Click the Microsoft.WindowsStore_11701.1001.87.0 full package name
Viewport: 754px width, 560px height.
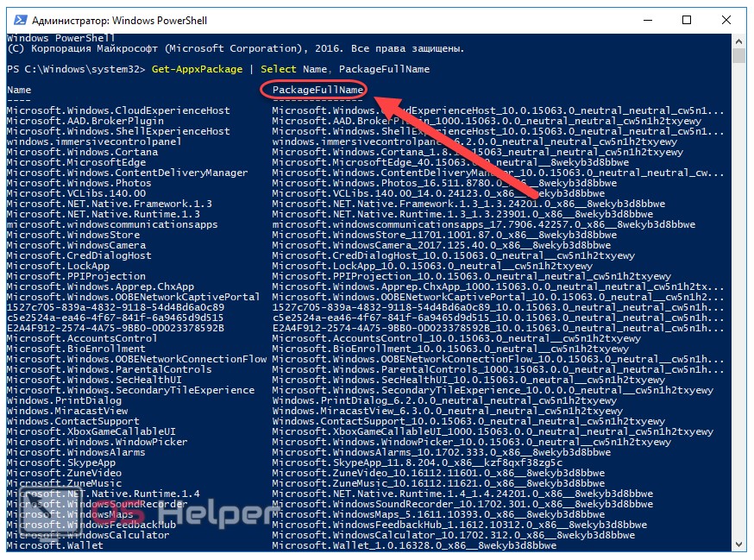(444, 235)
